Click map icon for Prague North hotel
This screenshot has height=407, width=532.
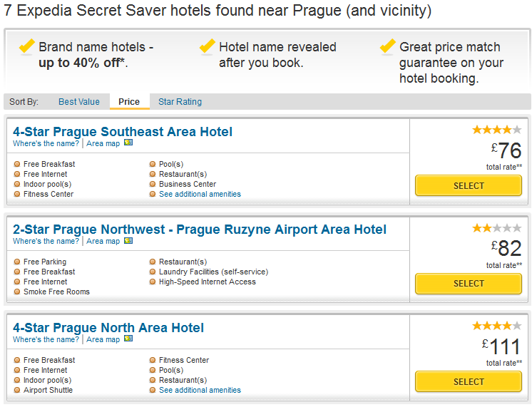(128, 339)
